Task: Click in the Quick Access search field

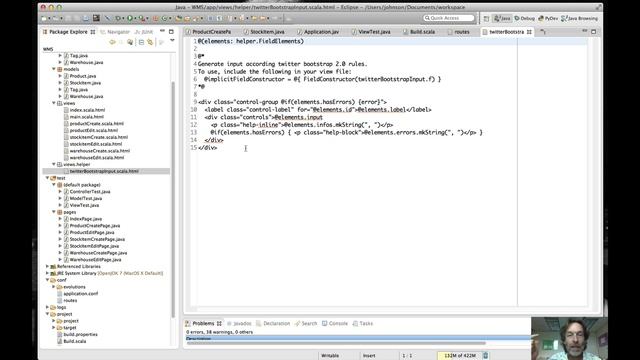Action: coord(449,18)
